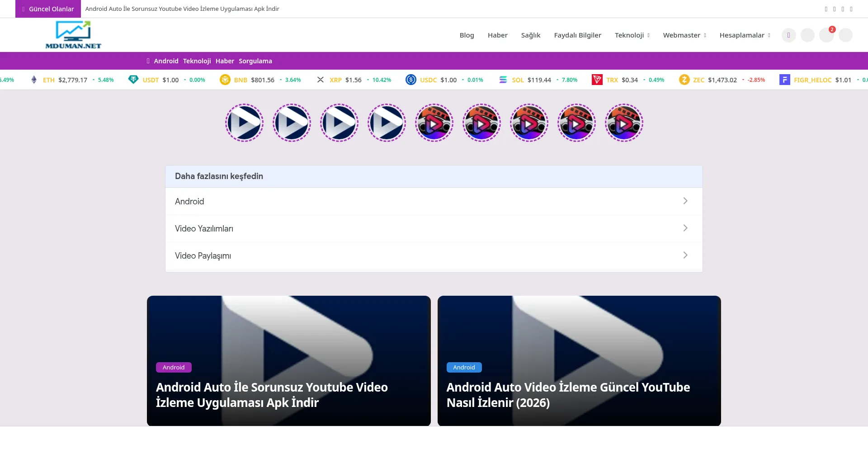The width and height of the screenshot is (868, 449).
Task: Click the green USDT Tether icon
Action: pos(133,80)
